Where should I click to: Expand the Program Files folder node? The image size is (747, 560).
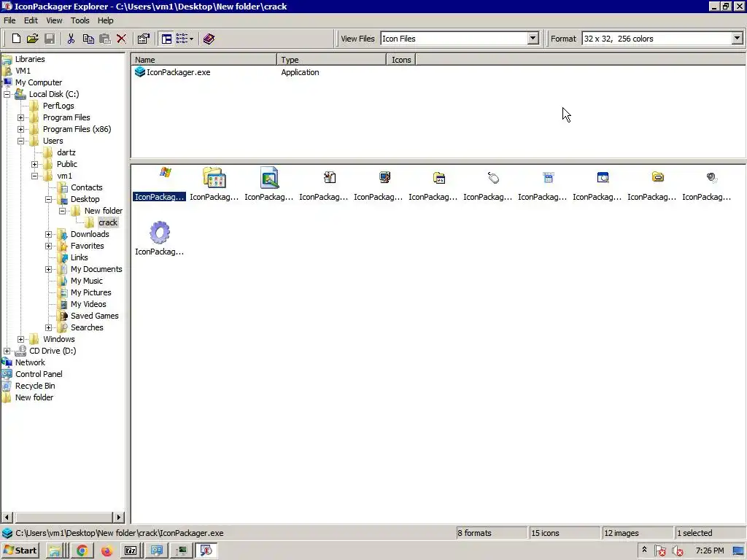21,117
